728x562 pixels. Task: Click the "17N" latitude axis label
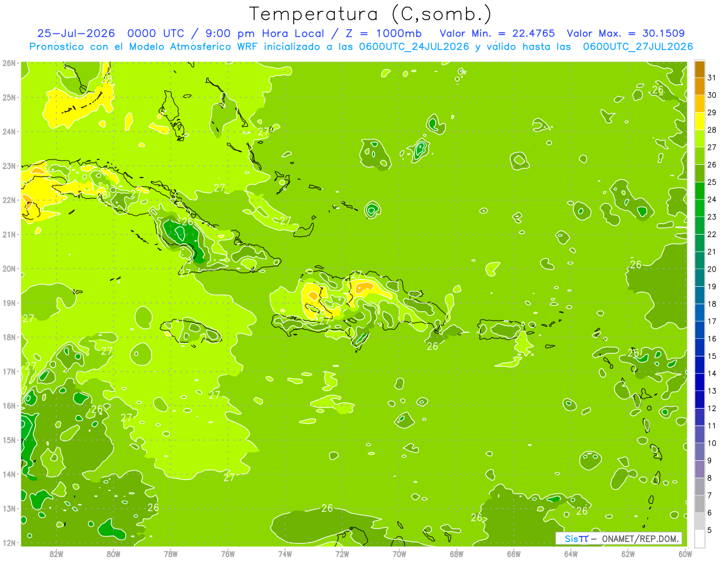(x=9, y=372)
